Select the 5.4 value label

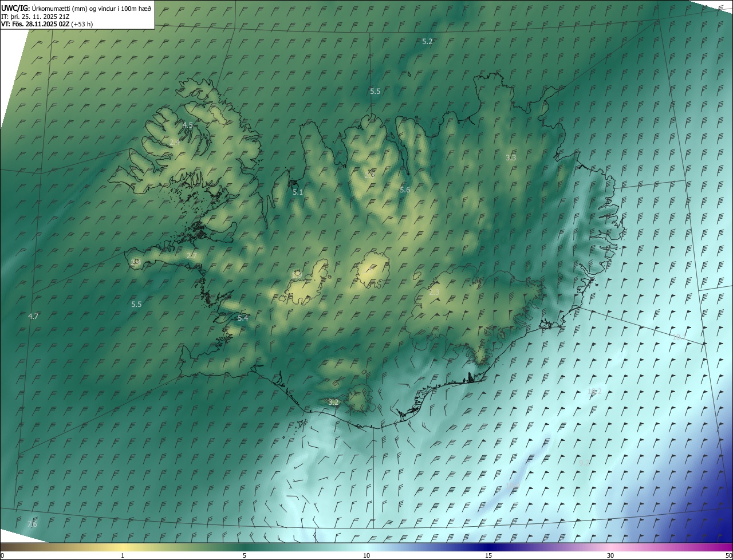coord(243,318)
